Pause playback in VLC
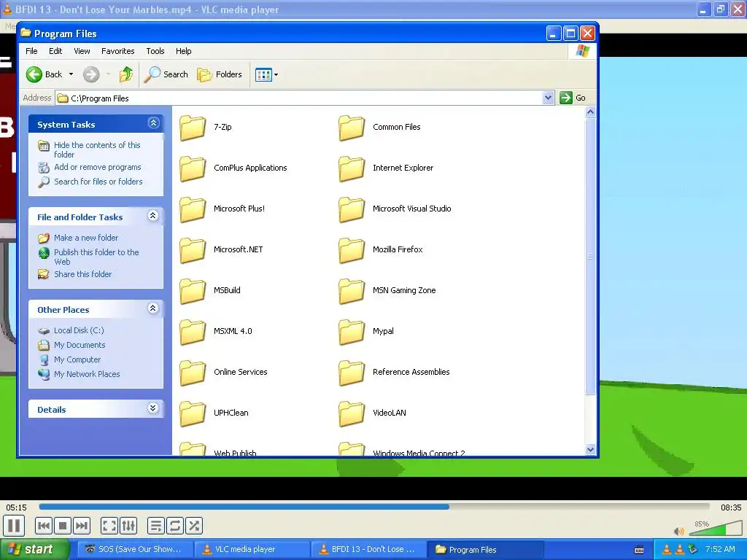The height and width of the screenshot is (560, 747). tap(15, 526)
